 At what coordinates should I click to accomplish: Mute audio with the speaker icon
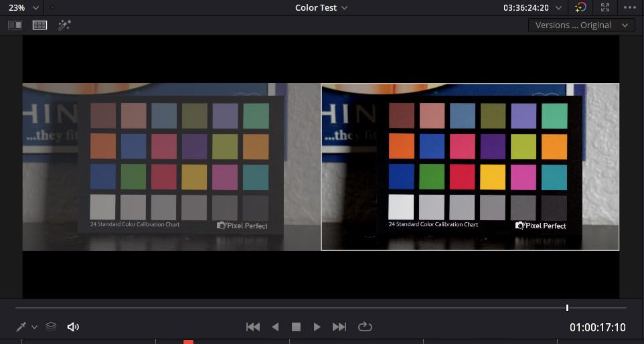click(x=73, y=327)
